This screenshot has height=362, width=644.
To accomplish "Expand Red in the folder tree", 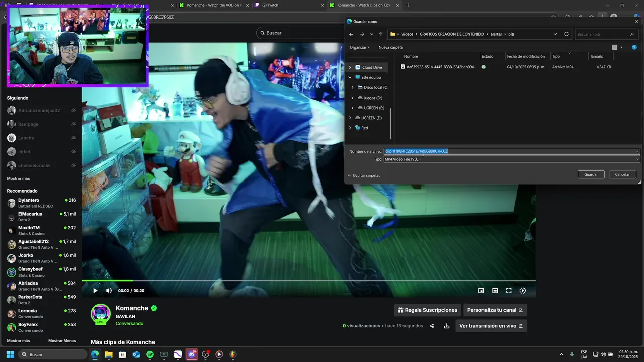I will [350, 128].
